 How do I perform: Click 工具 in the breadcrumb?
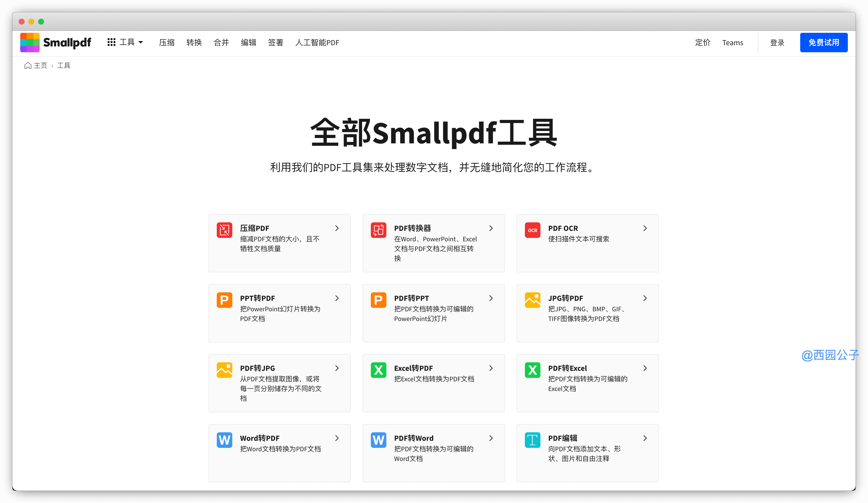pyautogui.click(x=64, y=65)
